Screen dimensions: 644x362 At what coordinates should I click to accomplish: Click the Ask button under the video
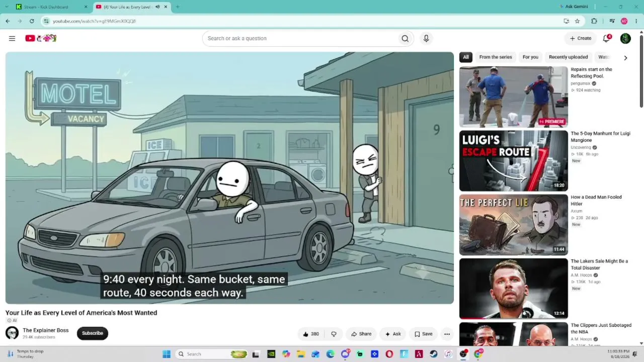tap(393, 334)
